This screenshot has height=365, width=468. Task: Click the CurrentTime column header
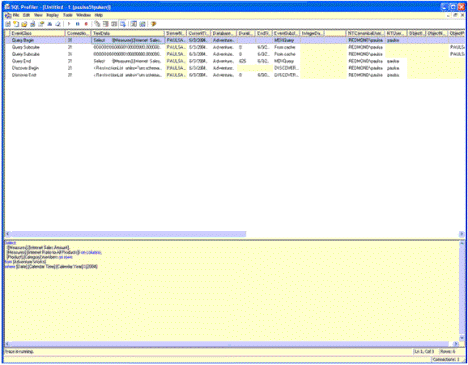click(198, 33)
